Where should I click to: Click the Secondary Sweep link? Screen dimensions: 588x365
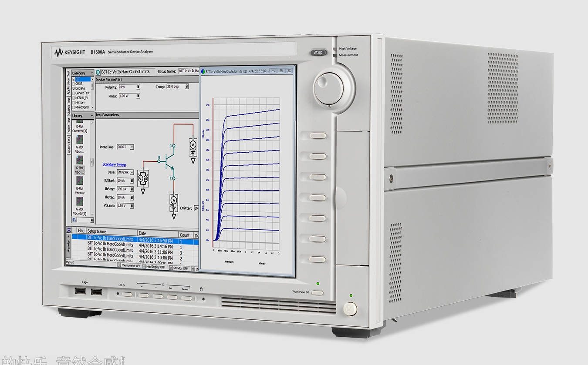[114, 164]
